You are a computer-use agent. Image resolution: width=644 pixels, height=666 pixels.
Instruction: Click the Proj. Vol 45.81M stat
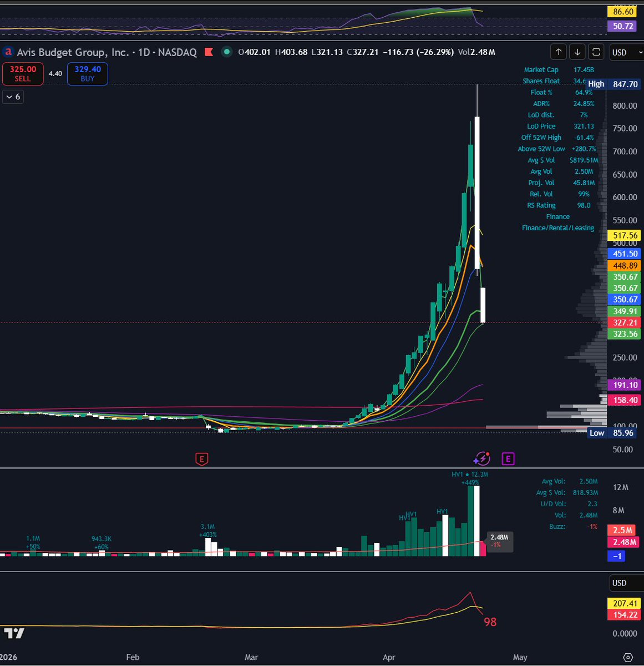pos(561,183)
